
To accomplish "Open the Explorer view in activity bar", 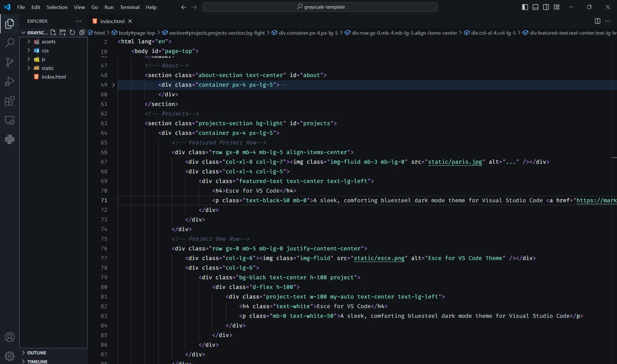I will [10, 24].
